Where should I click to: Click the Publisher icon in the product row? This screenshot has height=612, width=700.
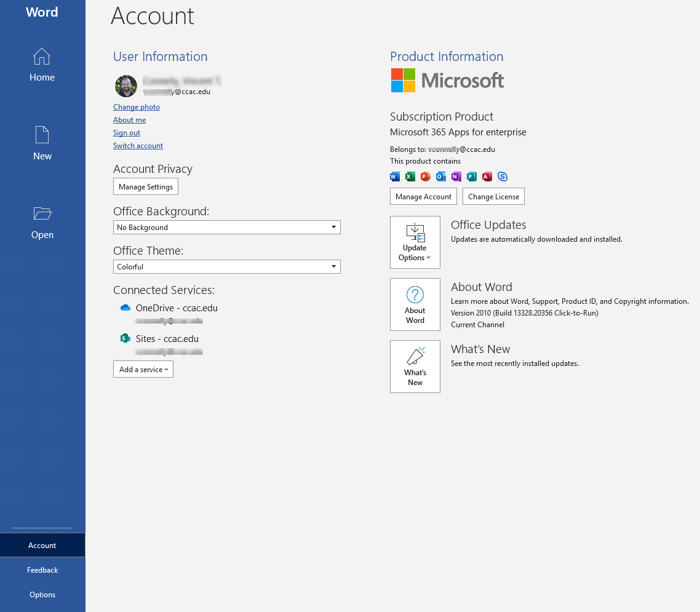click(471, 177)
